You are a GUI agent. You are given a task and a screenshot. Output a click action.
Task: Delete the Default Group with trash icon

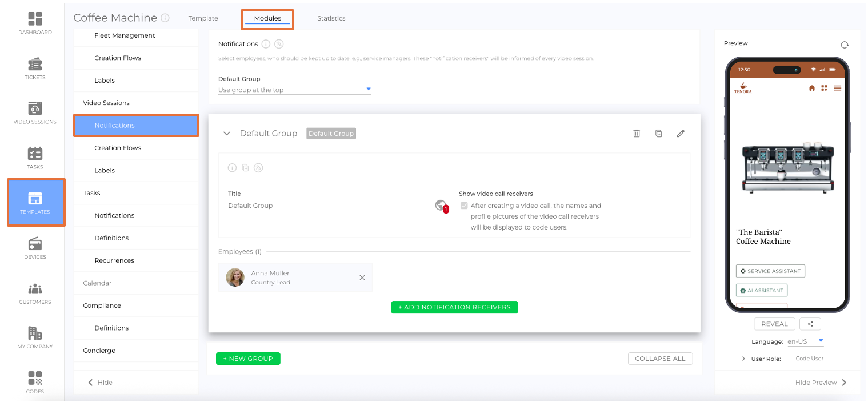(x=637, y=134)
